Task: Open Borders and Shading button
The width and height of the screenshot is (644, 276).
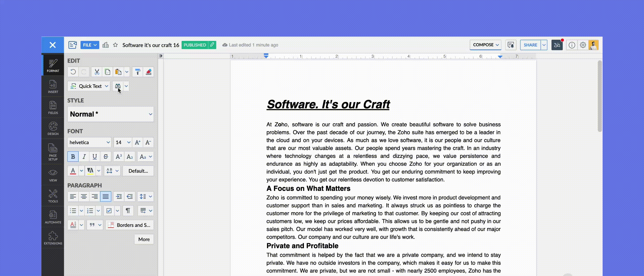Action: click(130, 225)
